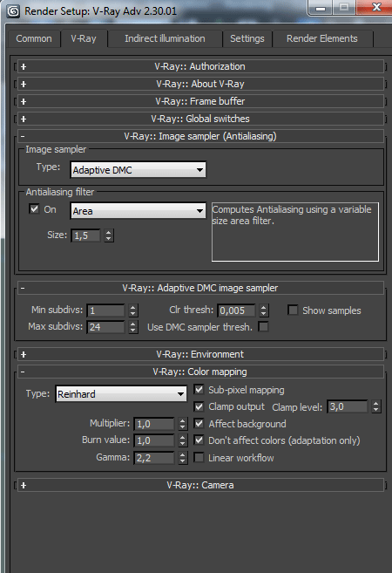Minimize the Render Setup window
Screen dimensions: 392x573
pyautogui.click(x=321, y=7)
